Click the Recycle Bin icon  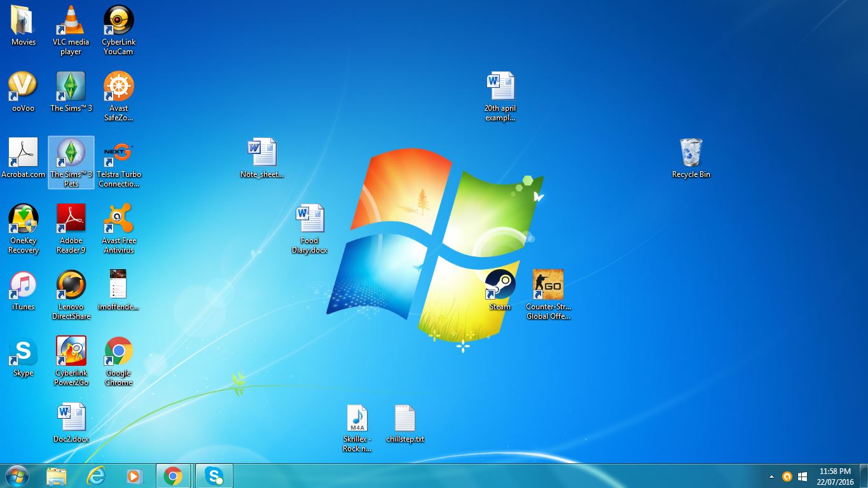tap(691, 158)
